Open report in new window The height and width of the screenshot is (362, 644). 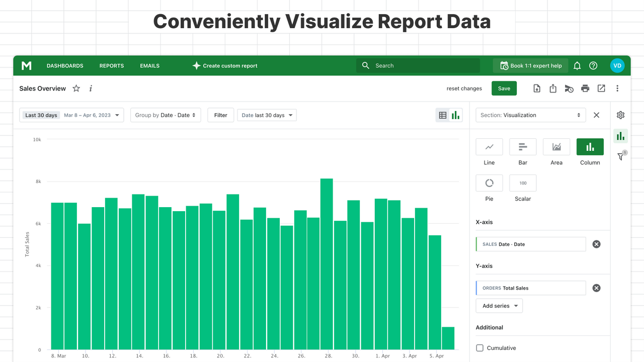click(x=601, y=88)
